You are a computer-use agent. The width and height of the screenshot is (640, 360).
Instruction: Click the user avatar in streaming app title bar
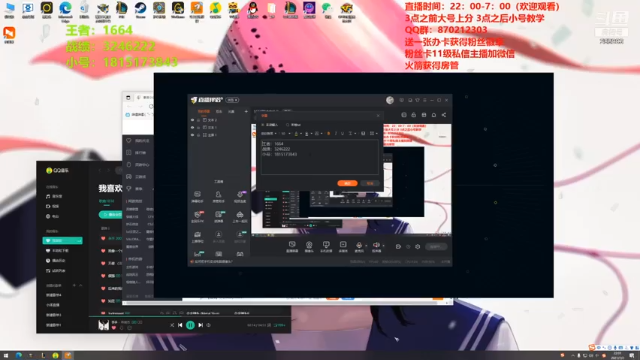pyautogui.click(x=390, y=100)
